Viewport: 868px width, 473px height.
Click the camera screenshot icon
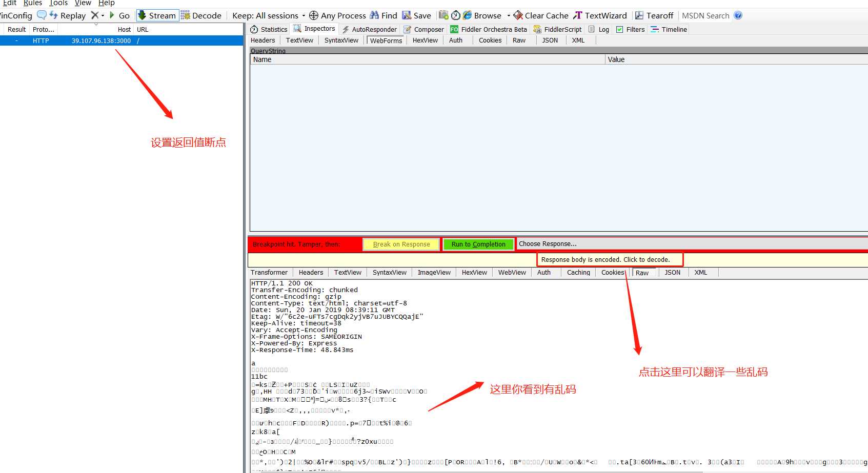443,15
